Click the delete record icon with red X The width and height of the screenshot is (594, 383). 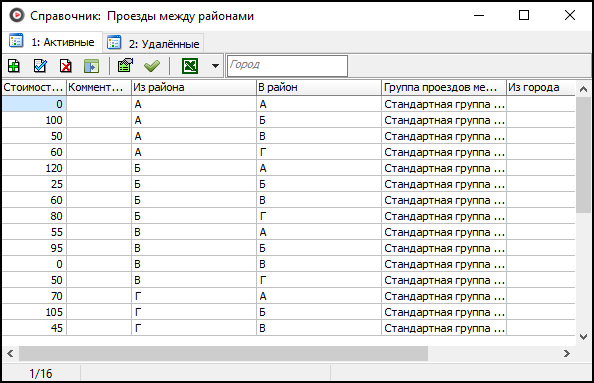pos(66,66)
